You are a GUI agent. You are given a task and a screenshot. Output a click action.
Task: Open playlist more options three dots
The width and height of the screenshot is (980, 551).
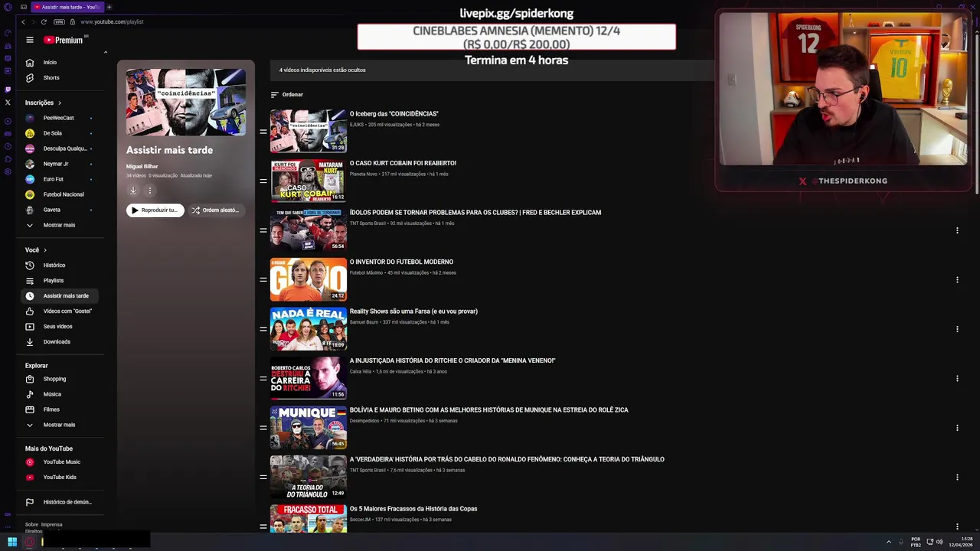click(x=150, y=191)
